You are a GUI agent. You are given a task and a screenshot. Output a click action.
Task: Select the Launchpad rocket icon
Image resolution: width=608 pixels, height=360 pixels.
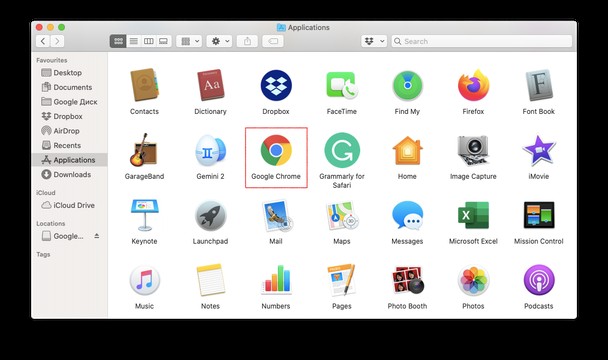point(210,215)
